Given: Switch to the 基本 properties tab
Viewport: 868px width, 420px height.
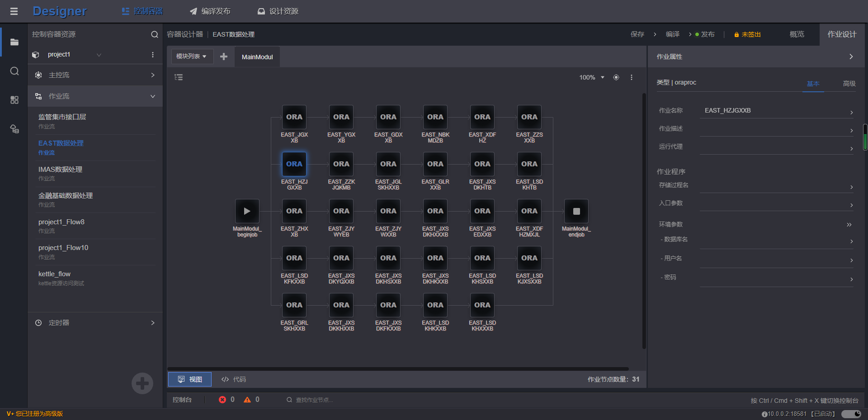Looking at the screenshot, I should pos(813,84).
